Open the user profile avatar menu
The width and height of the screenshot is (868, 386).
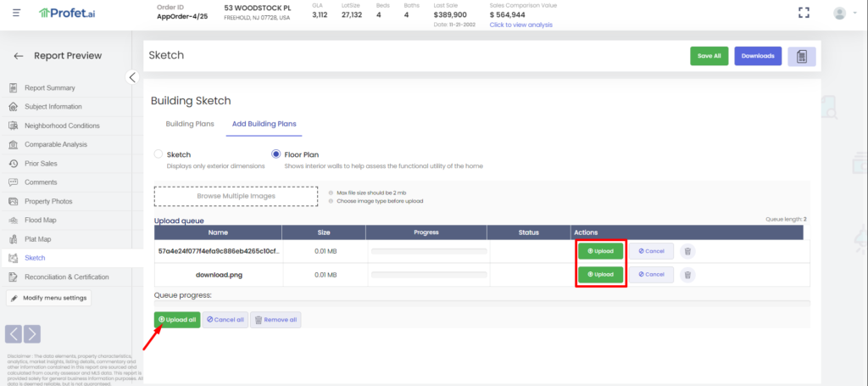click(x=839, y=13)
